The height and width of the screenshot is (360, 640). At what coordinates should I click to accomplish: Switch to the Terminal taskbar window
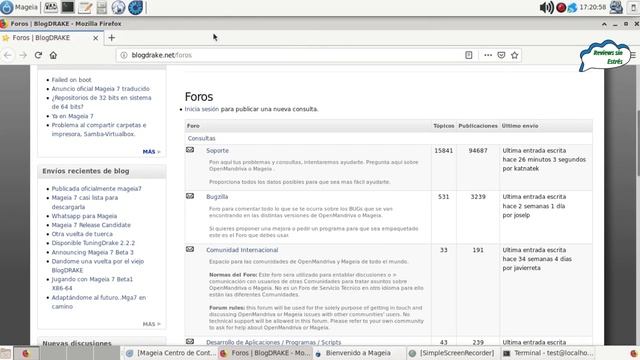pos(547,353)
